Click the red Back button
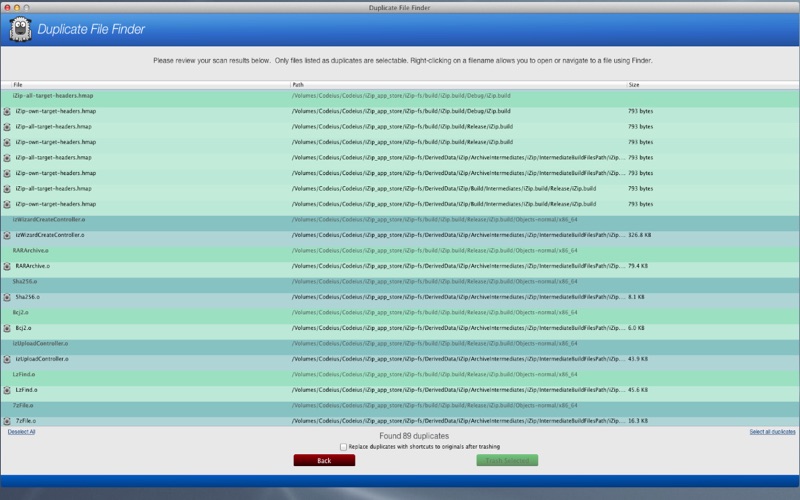The width and height of the screenshot is (800, 500). (324, 460)
